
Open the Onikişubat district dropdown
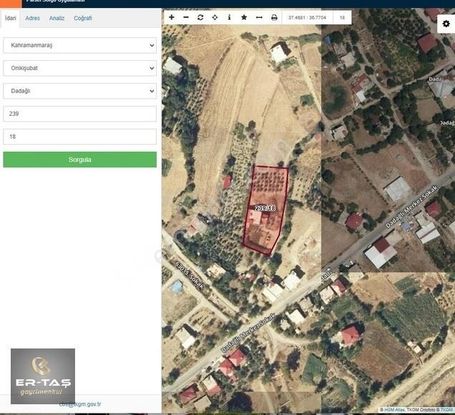(x=80, y=68)
